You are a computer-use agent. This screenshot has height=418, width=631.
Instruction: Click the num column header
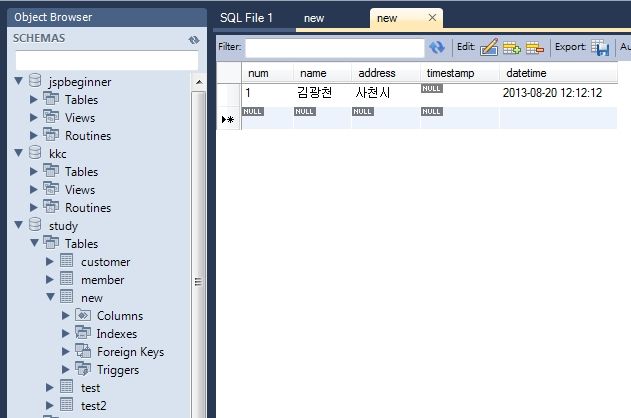(267, 73)
